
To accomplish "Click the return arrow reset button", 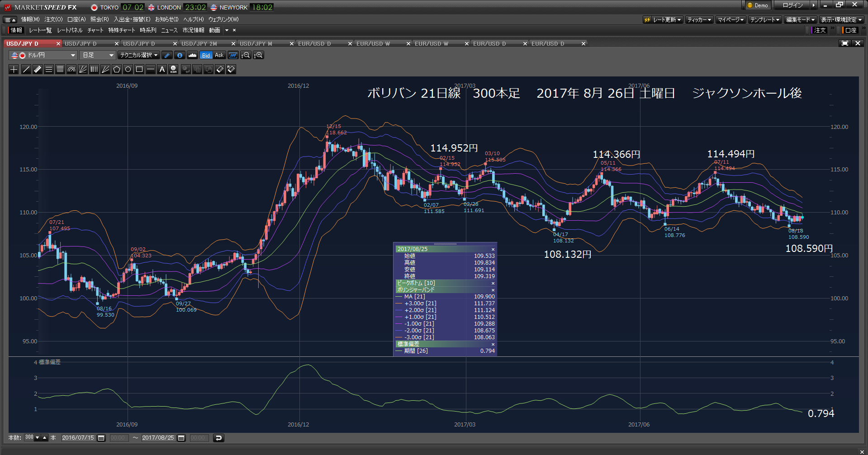I will click(218, 438).
